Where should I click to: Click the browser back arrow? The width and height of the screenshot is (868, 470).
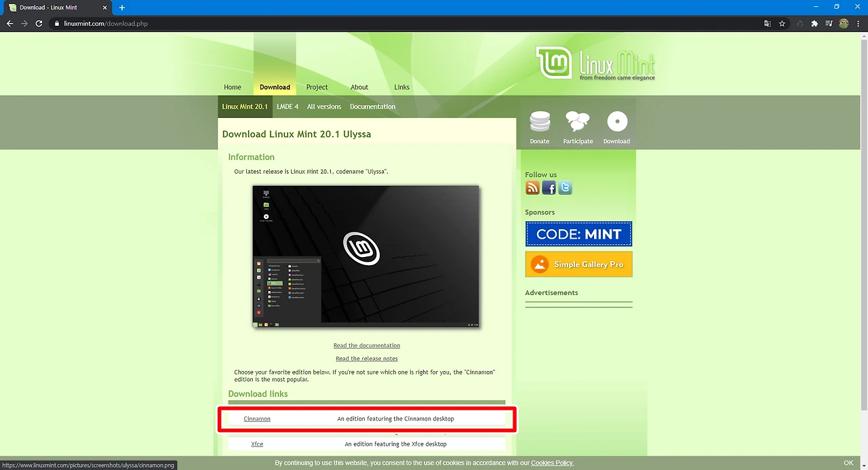pos(9,23)
